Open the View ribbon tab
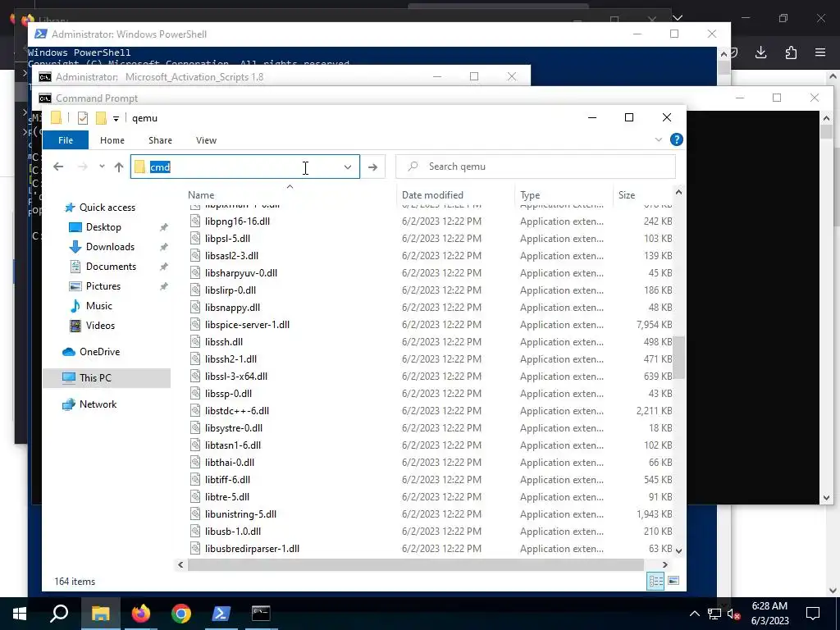This screenshot has width=840, height=630. click(x=206, y=140)
